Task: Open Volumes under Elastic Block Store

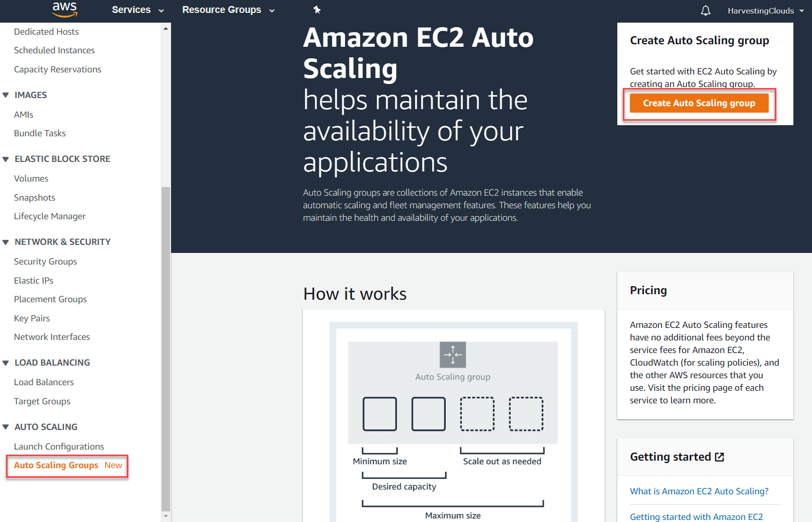Action: [x=31, y=179]
